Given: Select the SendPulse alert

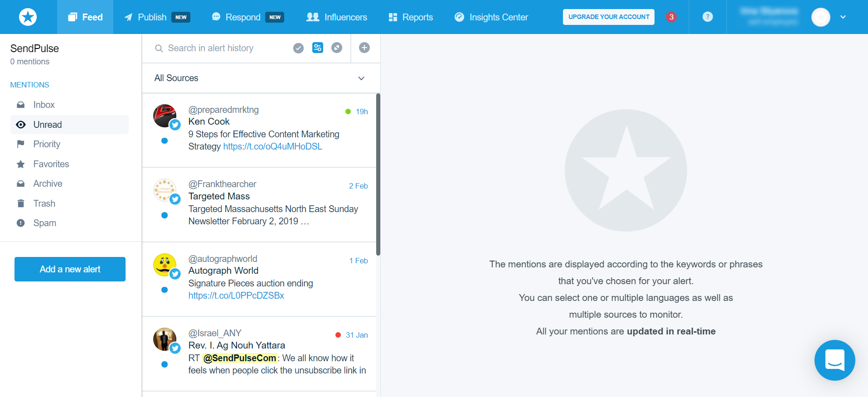Looking at the screenshot, I should coord(34,48).
